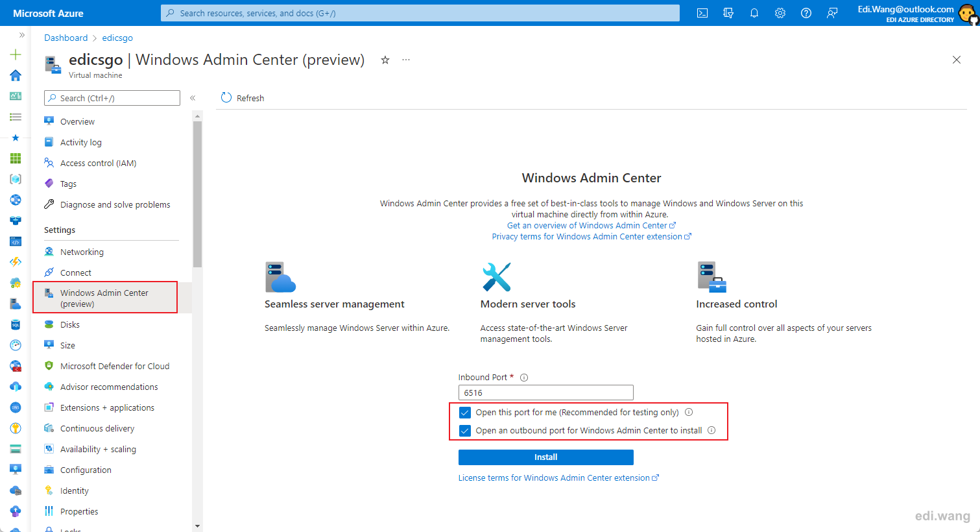Go to Home via the house icon
980x532 pixels.
click(x=16, y=75)
